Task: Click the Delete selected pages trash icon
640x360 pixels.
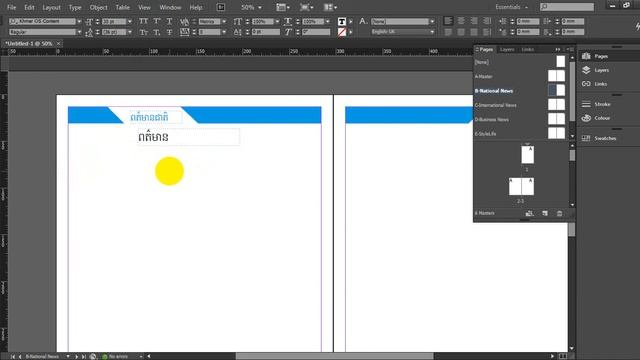Action: (559, 213)
